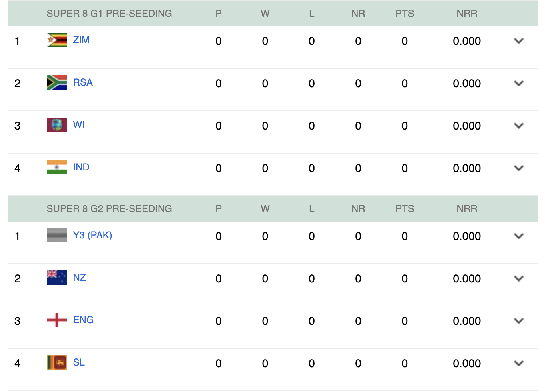Open the Y3 (PAK) team link
The height and width of the screenshot is (392, 546).
coord(92,235)
